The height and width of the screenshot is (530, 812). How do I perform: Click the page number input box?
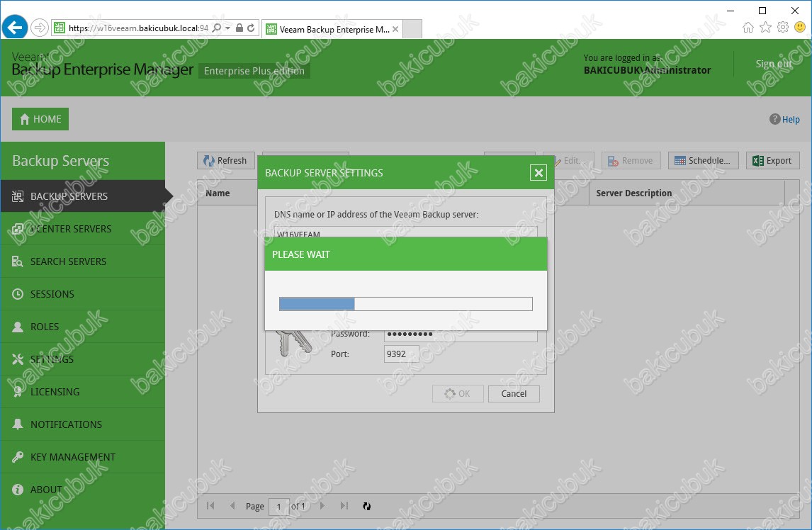pos(278,506)
